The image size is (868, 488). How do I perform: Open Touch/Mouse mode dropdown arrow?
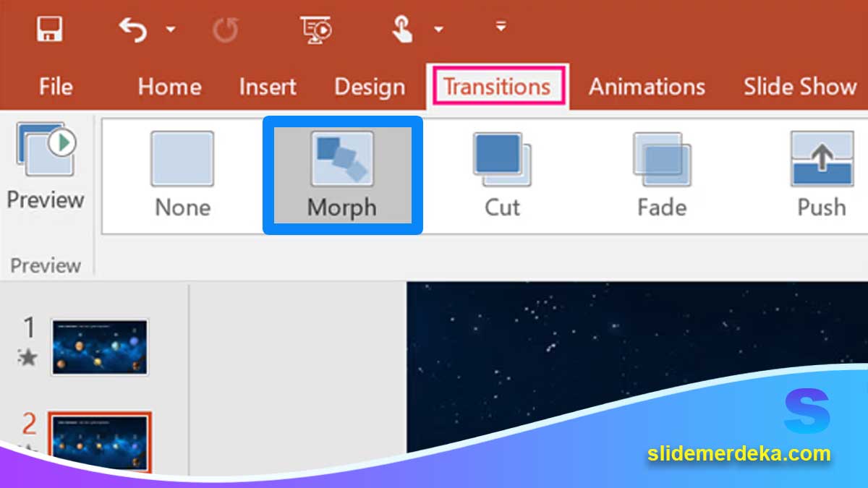coord(438,30)
